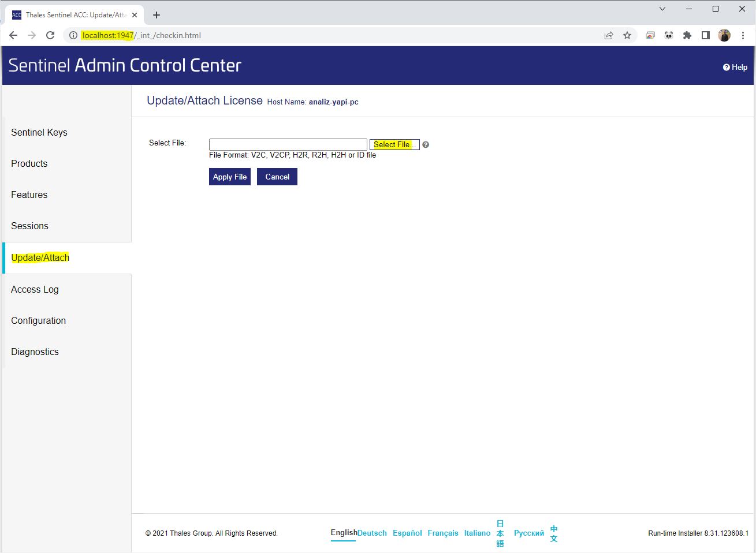Click the Apply File button
This screenshot has width=756, height=553.
point(230,177)
